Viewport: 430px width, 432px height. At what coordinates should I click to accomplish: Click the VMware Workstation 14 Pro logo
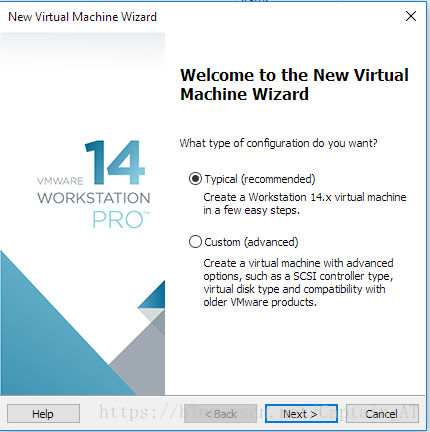click(x=94, y=184)
